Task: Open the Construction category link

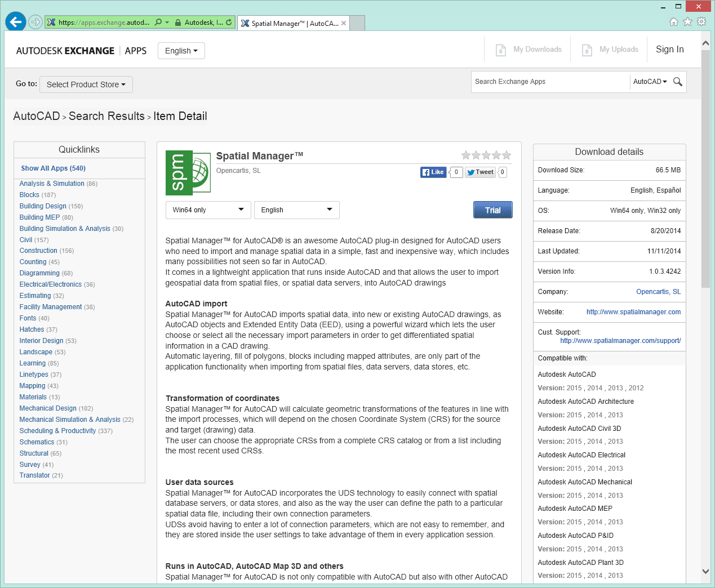Action: coord(38,251)
